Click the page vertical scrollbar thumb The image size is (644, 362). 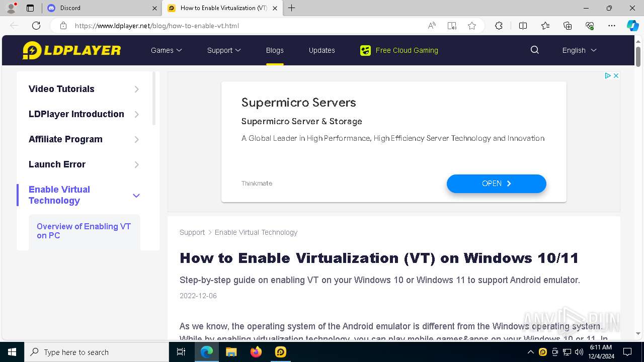click(x=638, y=57)
